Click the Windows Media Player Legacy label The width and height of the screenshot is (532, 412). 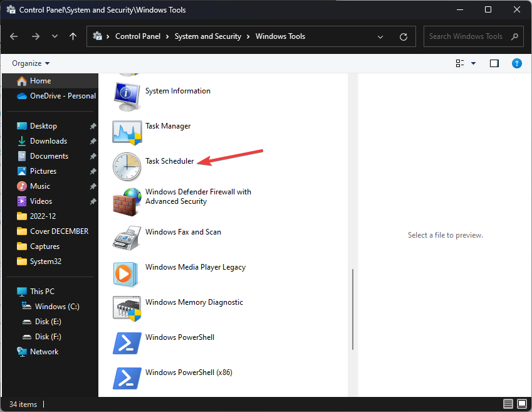(196, 267)
